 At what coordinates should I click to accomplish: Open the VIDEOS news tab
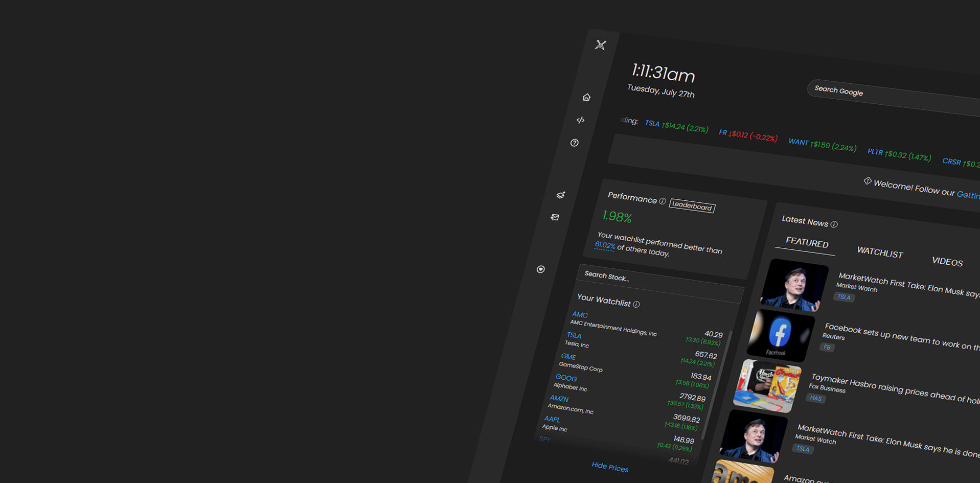coord(947,262)
